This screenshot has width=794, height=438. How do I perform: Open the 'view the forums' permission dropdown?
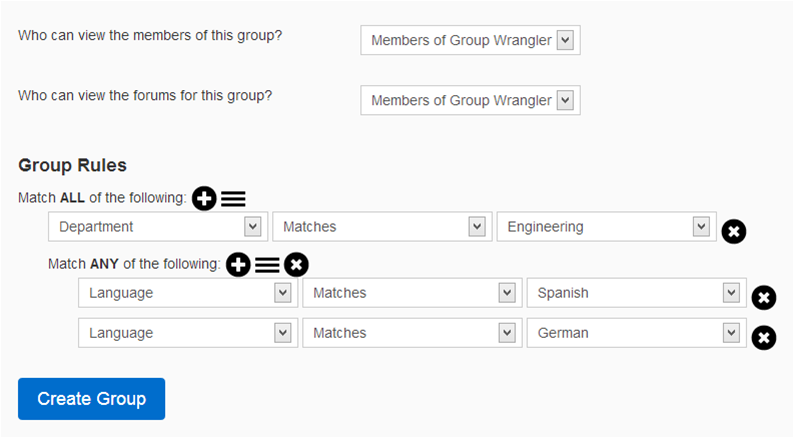(x=470, y=100)
